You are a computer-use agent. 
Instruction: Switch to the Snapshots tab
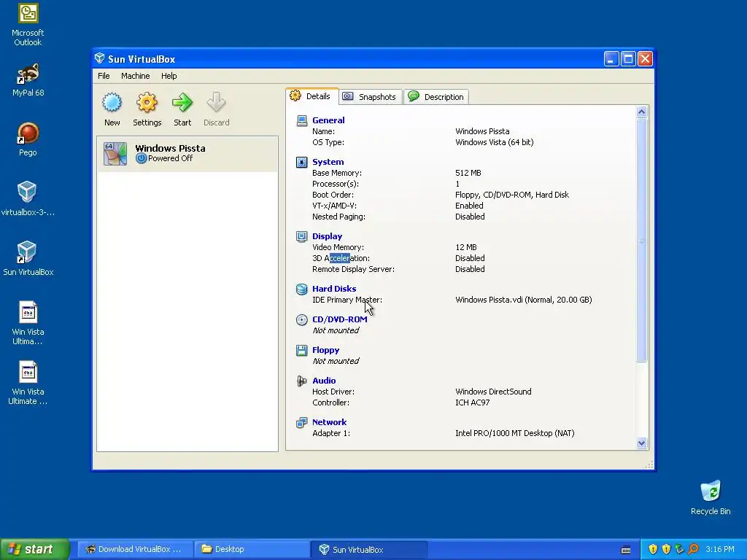click(x=371, y=97)
